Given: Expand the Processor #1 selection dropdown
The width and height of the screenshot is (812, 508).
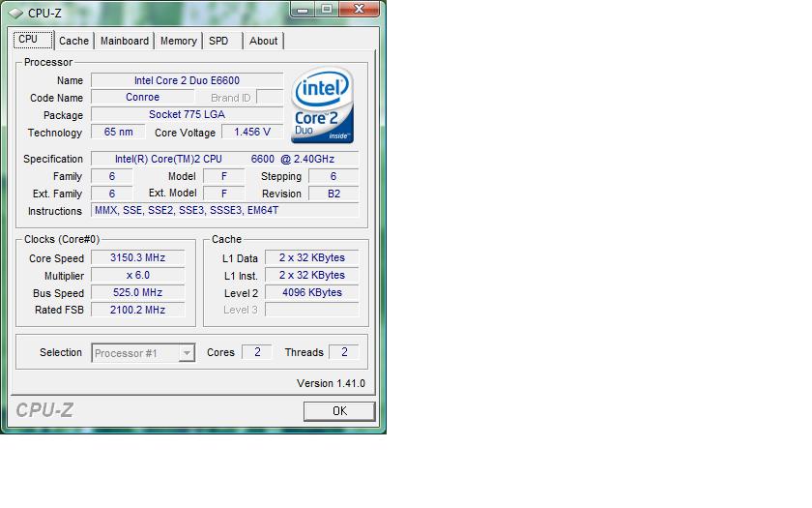Looking at the screenshot, I should point(187,353).
